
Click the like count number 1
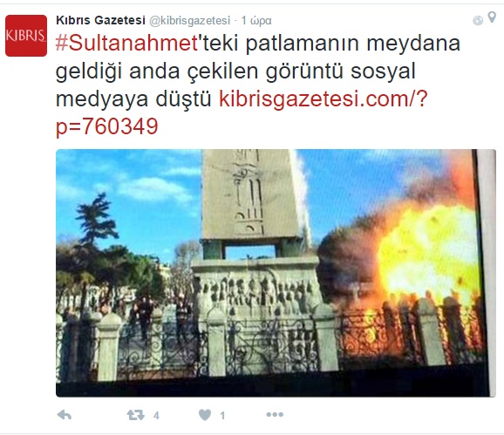[x=222, y=416]
